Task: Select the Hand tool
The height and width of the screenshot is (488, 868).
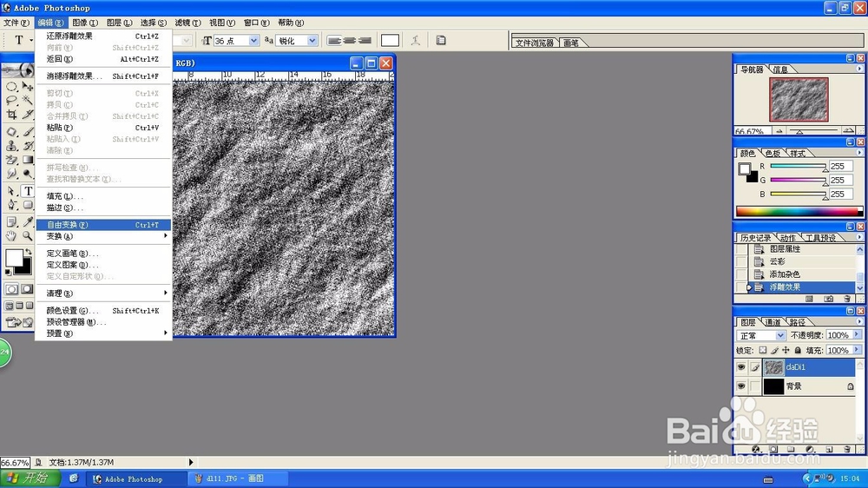Action: click(x=11, y=236)
